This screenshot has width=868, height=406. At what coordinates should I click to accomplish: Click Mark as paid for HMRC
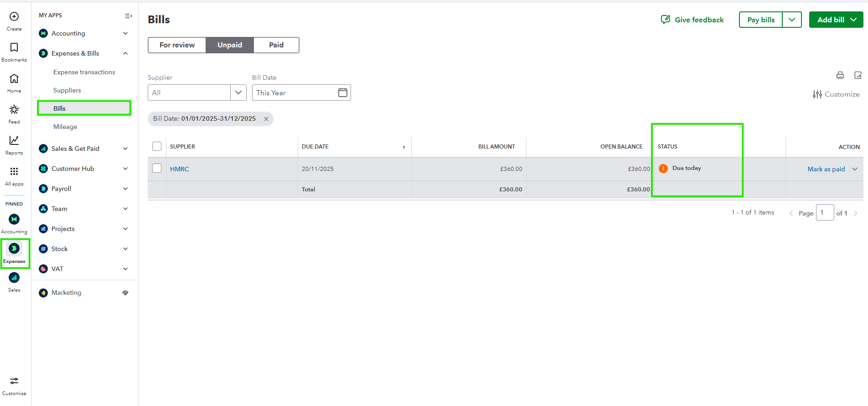[826, 169]
